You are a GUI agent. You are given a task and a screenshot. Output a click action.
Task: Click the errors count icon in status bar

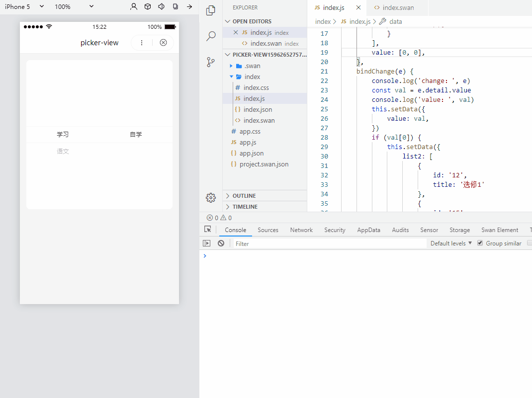(x=210, y=218)
